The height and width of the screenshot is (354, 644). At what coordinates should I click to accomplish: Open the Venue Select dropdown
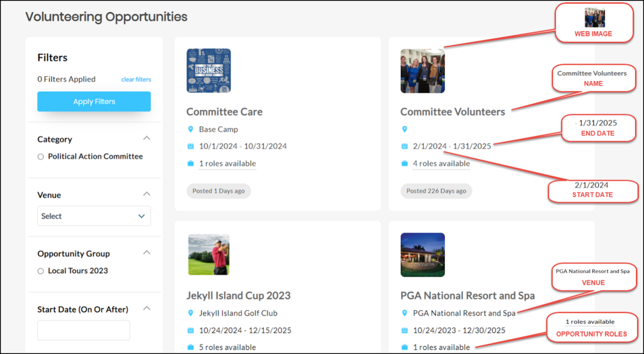point(94,216)
